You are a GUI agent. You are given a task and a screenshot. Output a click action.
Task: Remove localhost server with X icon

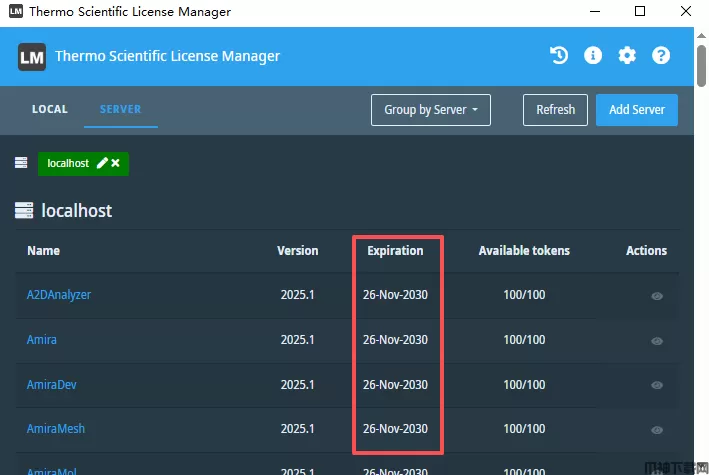pos(116,163)
